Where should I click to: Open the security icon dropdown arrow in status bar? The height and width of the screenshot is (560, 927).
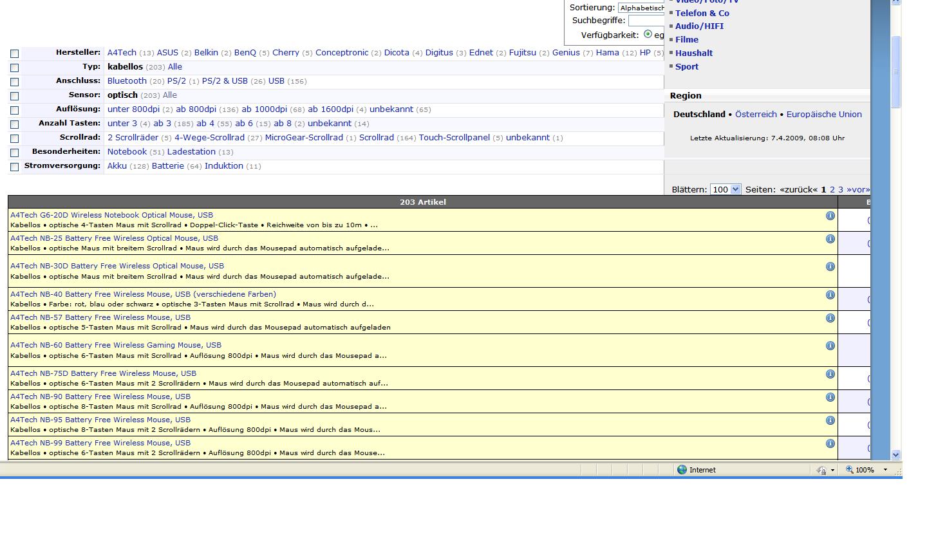tap(832, 471)
